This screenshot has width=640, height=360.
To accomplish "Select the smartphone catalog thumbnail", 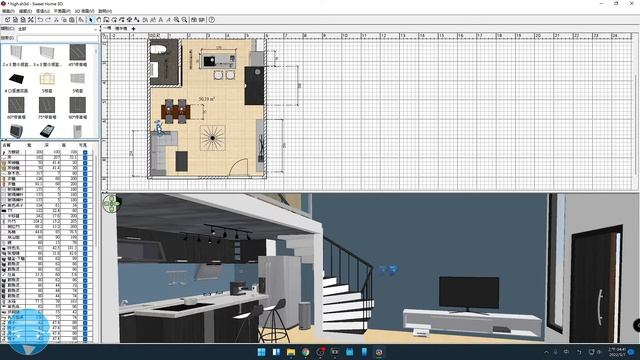I will pyautogui.click(x=47, y=131).
